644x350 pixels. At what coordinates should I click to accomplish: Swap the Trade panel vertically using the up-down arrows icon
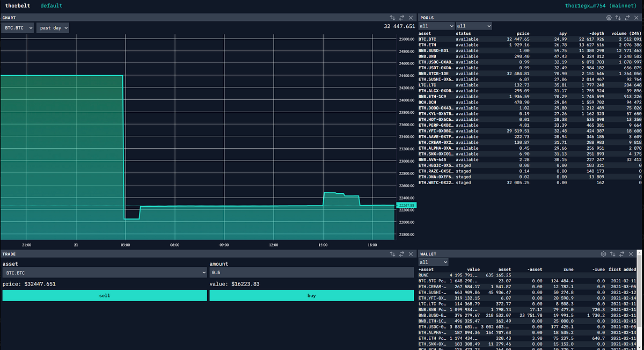pyautogui.click(x=392, y=253)
